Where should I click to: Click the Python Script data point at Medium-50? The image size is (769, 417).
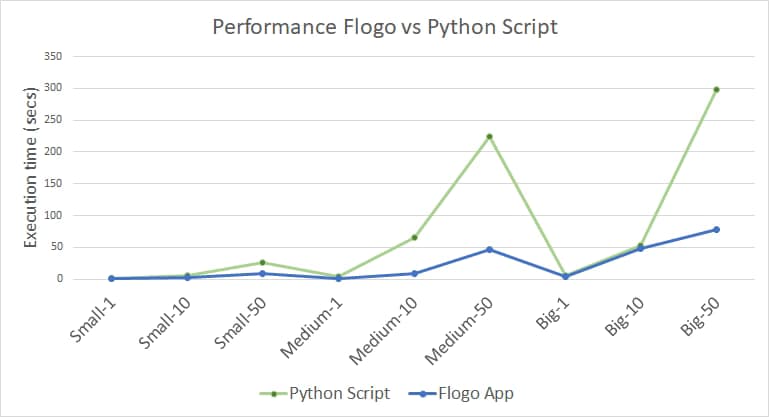[x=490, y=136]
